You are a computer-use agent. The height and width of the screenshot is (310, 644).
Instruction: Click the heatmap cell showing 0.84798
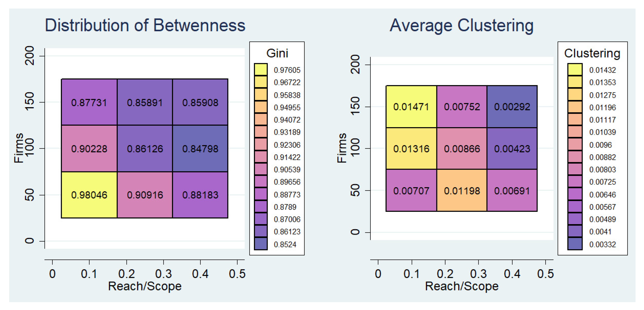(x=200, y=148)
